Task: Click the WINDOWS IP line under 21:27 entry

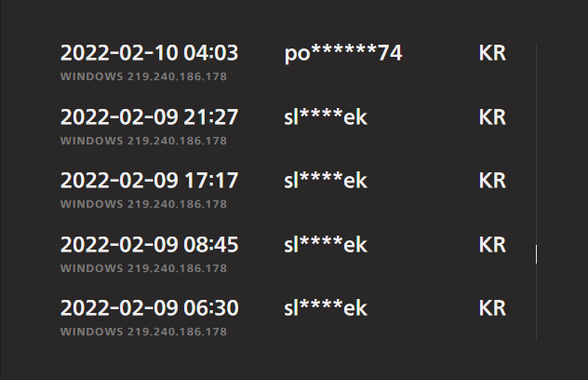Action: tap(143, 141)
